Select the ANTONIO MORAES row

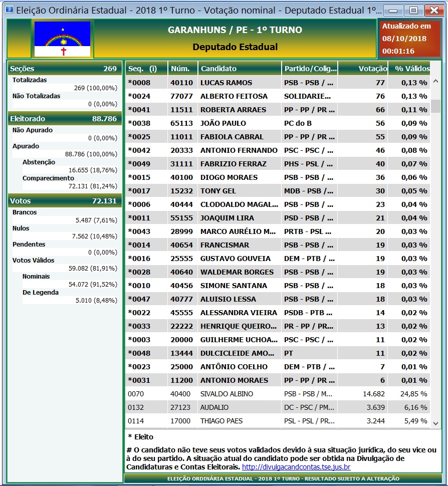tap(278, 380)
